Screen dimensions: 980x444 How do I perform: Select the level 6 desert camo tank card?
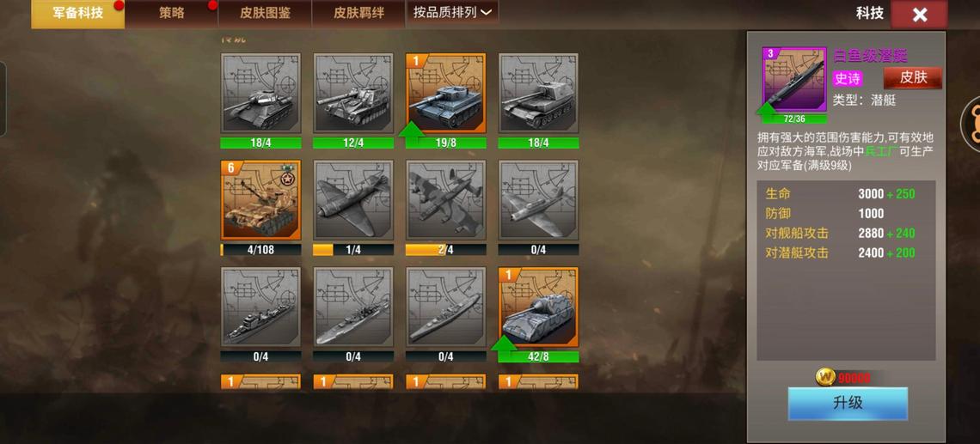[x=260, y=200]
